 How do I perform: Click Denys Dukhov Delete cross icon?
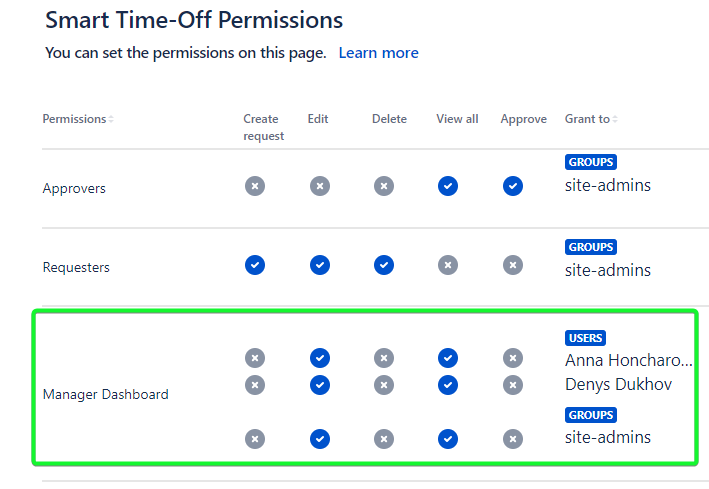tap(384, 384)
